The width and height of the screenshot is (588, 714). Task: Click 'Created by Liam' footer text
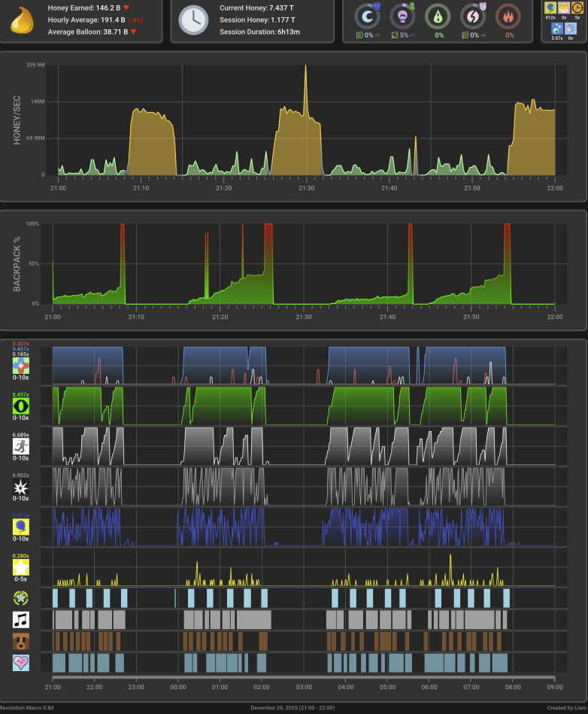click(x=567, y=708)
